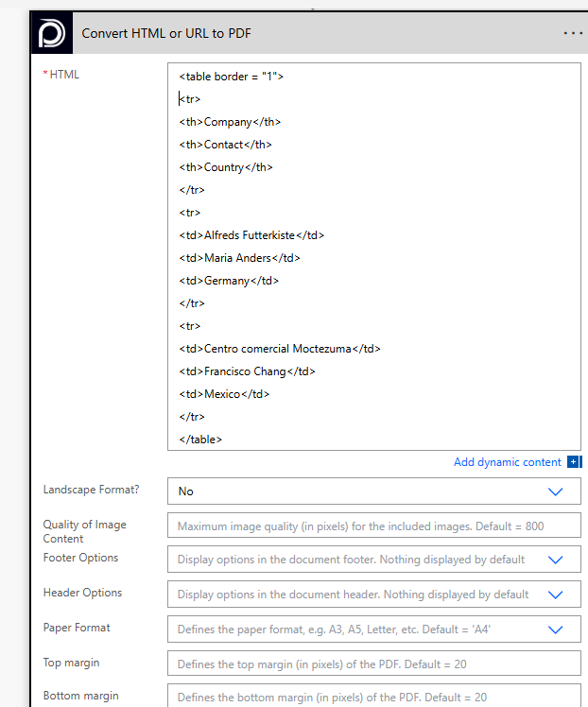Place cursor on the table border line
The height and width of the screenshot is (707, 588).
coord(232,77)
